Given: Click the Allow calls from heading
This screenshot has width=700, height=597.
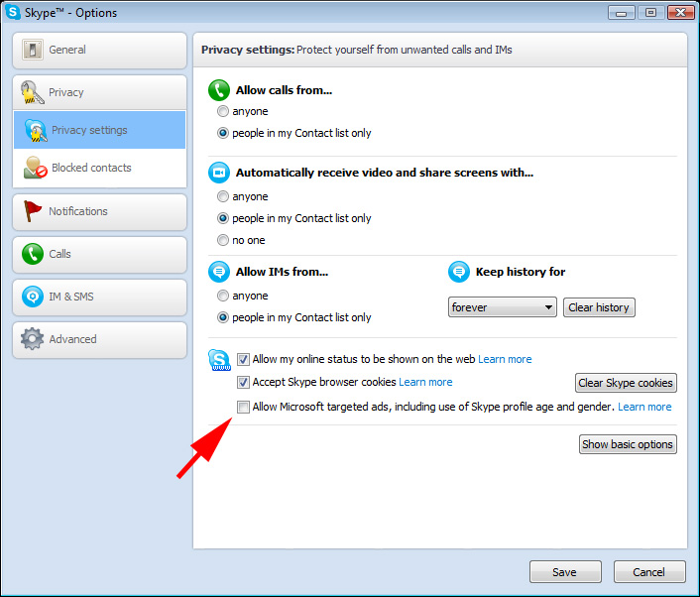Looking at the screenshot, I should (x=284, y=90).
